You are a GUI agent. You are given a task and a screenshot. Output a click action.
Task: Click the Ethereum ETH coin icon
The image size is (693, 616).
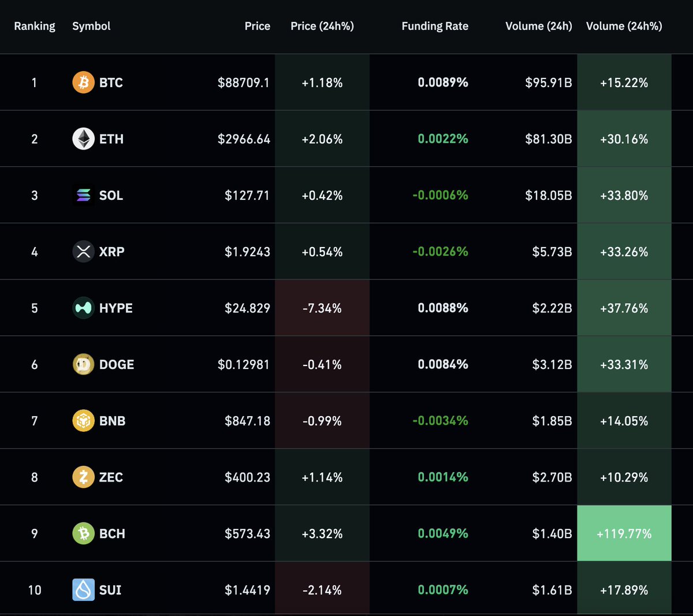pos(83,139)
